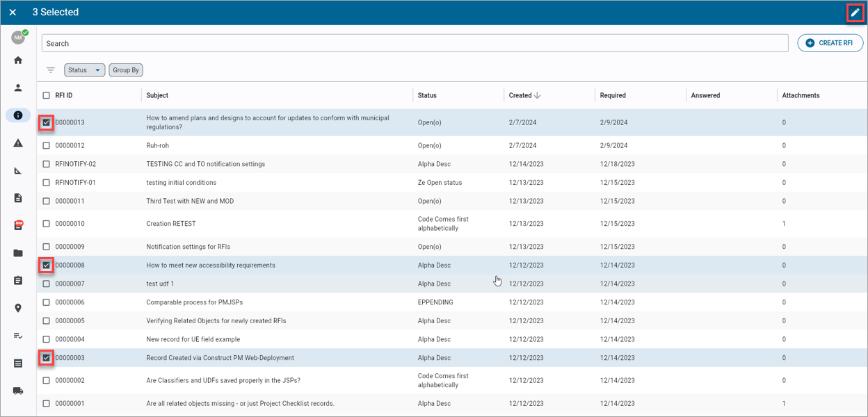Click 'TESTING CC and TO notification settings'

(206, 164)
